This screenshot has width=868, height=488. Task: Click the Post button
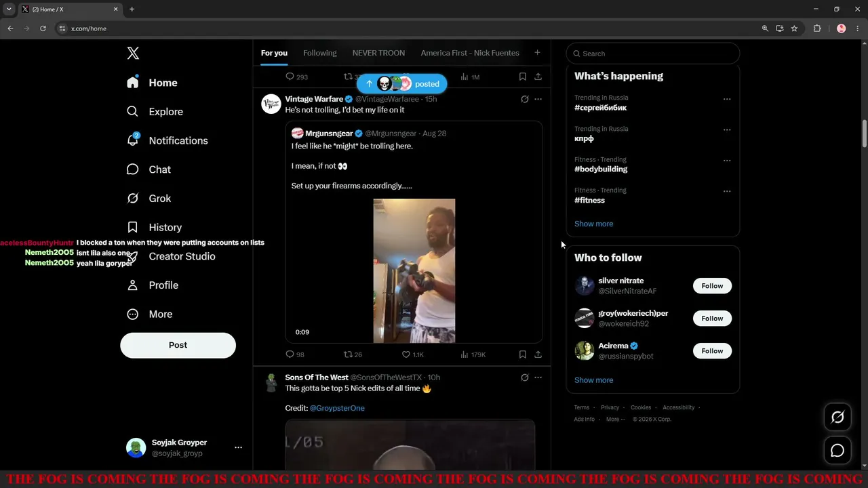[x=178, y=345]
